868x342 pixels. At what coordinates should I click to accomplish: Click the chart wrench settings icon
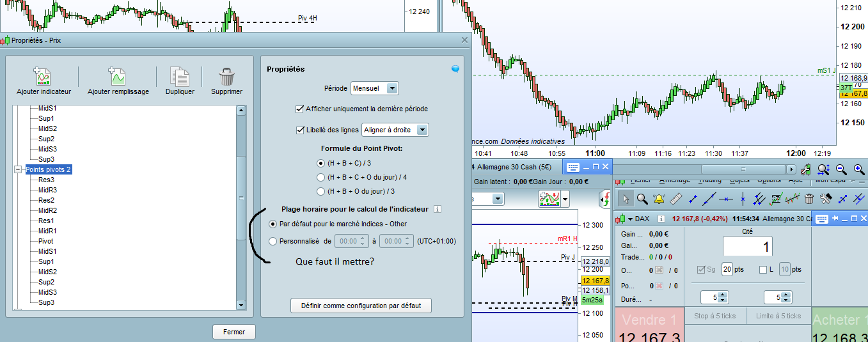tap(806, 169)
